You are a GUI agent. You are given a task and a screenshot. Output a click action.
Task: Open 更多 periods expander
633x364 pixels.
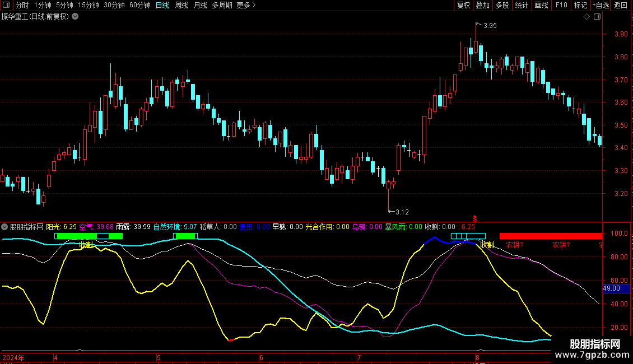246,5
